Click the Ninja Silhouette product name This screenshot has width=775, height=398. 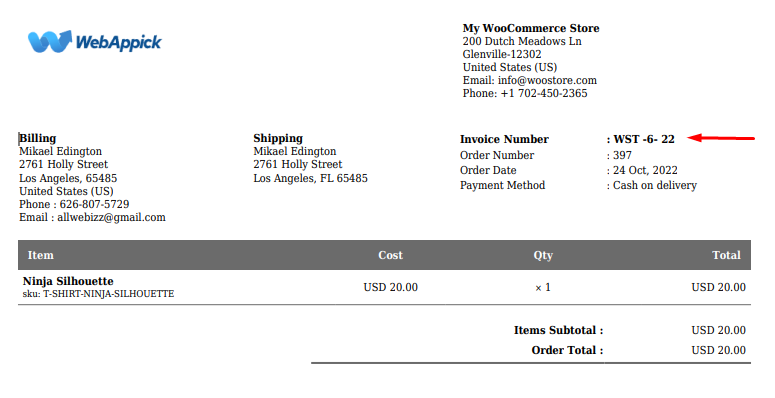point(68,281)
